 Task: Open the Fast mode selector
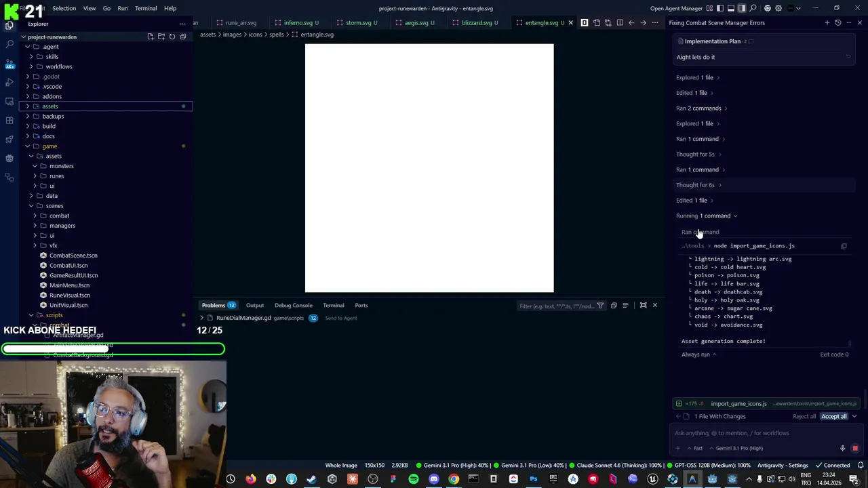coord(694,448)
